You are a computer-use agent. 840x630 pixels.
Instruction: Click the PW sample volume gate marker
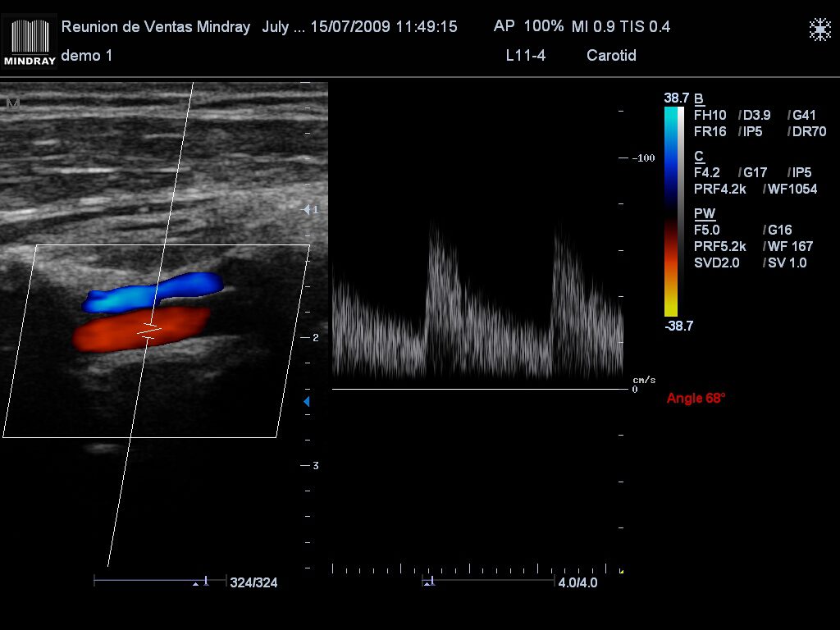(x=148, y=330)
